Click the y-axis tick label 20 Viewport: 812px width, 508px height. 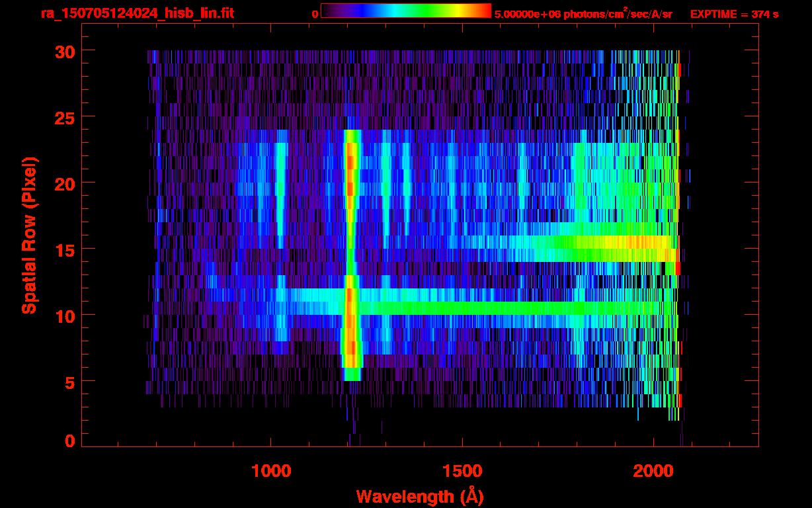click(x=64, y=183)
